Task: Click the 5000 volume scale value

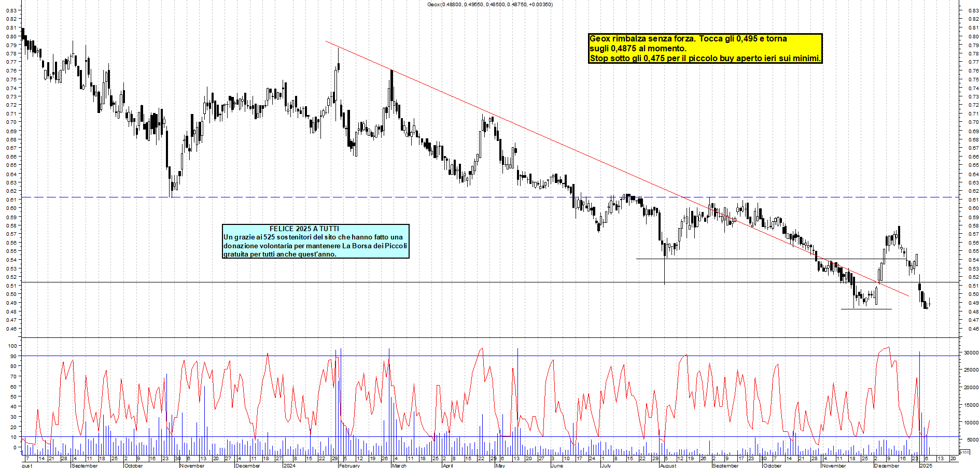Action: click(x=972, y=439)
